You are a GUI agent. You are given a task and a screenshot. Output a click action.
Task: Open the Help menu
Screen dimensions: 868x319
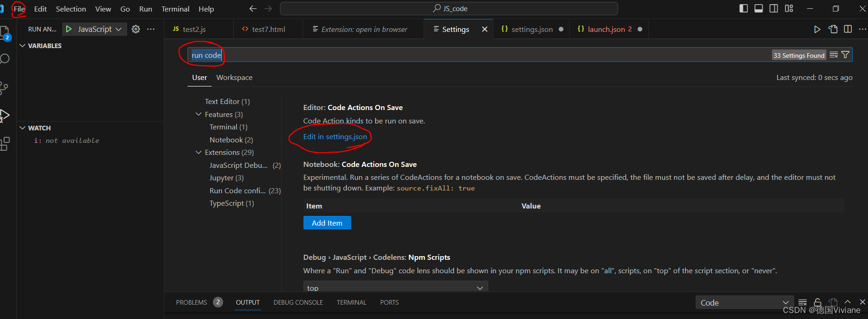click(x=206, y=9)
